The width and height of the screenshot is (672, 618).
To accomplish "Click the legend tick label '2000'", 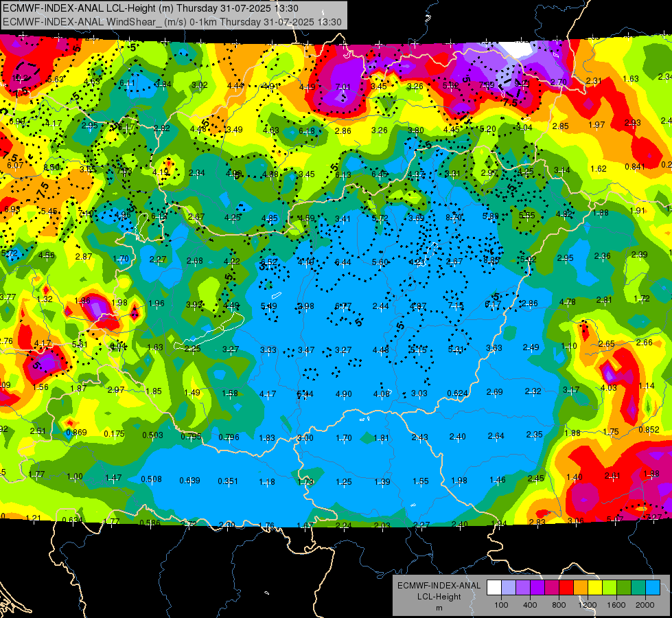I will 645,605.
